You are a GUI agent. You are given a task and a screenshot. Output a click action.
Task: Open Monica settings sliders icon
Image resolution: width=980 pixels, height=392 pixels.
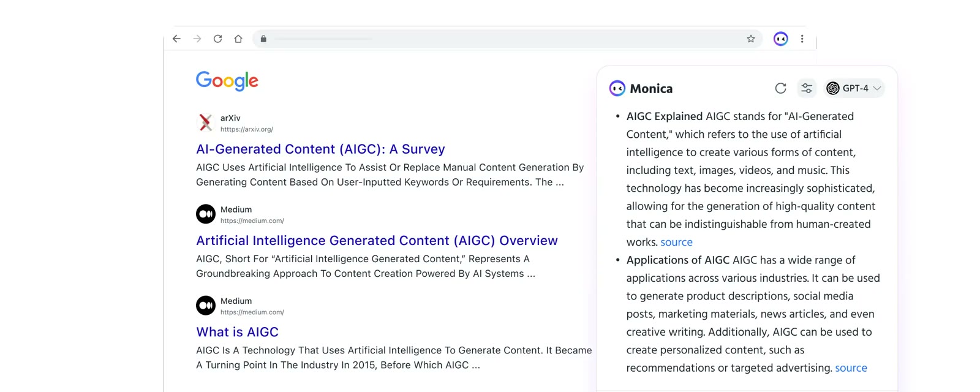pos(807,88)
